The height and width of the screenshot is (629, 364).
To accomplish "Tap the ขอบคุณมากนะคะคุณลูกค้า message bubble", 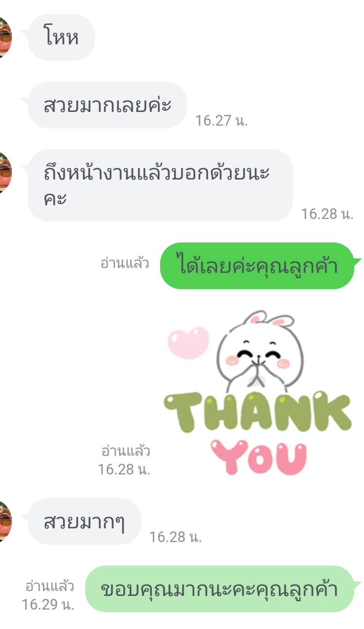I will click(219, 589).
